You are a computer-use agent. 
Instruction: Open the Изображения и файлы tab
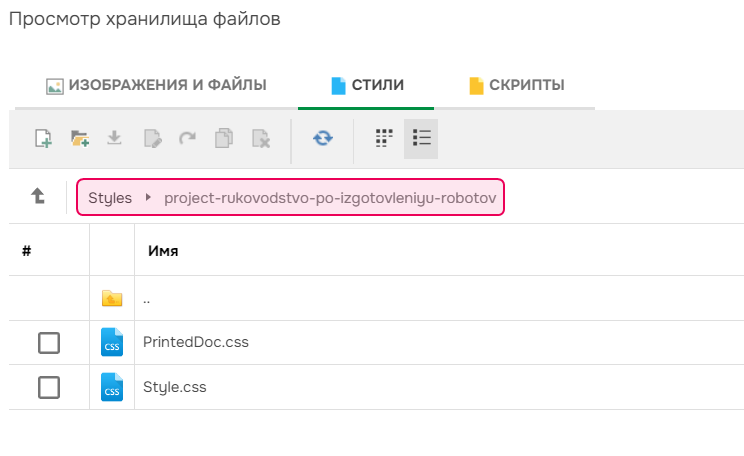tap(157, 85)
